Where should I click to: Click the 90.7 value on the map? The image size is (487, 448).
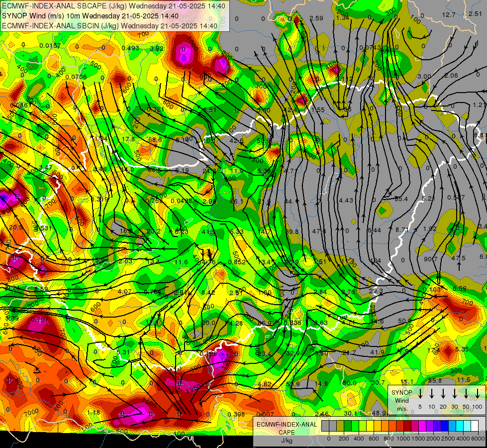[x=431, y=259]
